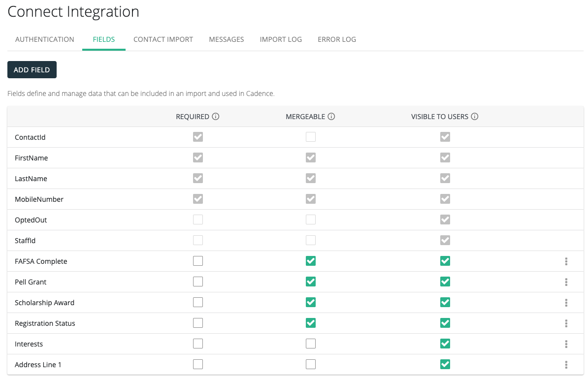Enable Mergeable for the Interests field
Screen dimensions: 588x378
coord(311,344)
